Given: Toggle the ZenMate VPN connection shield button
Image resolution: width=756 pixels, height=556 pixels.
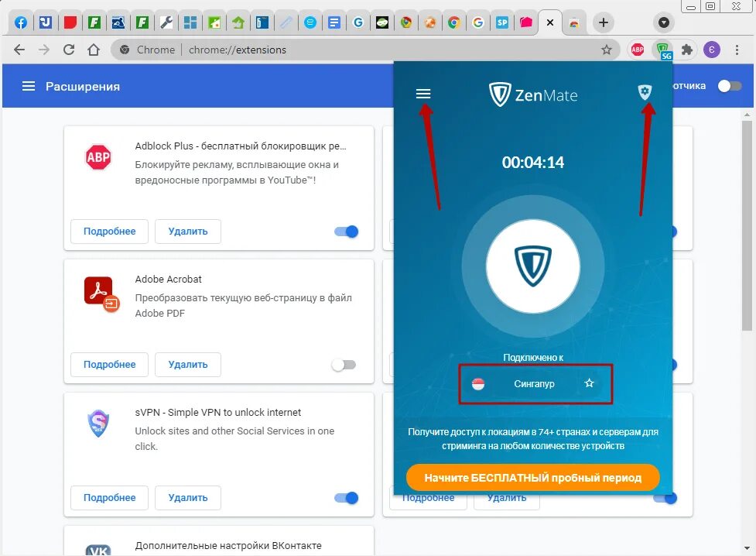Looking at the screenshot, I should point(533,266).
